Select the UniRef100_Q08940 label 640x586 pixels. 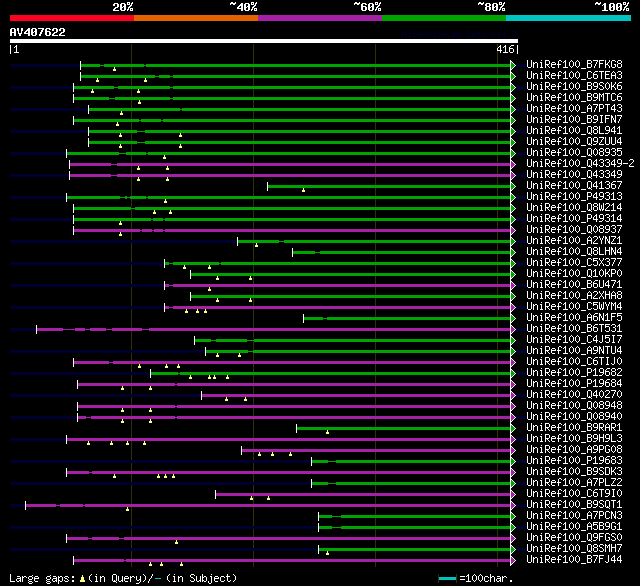tap(574, 417)
